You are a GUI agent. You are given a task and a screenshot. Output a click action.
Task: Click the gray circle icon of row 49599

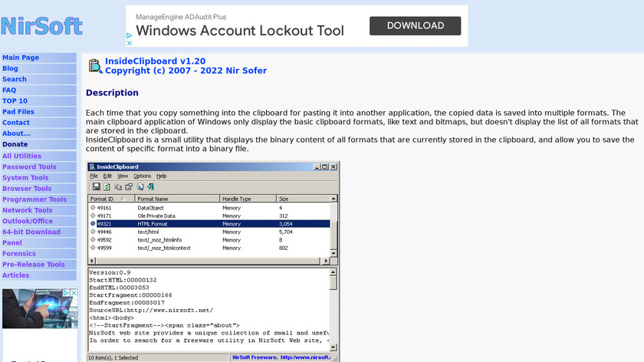pyautogui.click(x=93, y=248)
